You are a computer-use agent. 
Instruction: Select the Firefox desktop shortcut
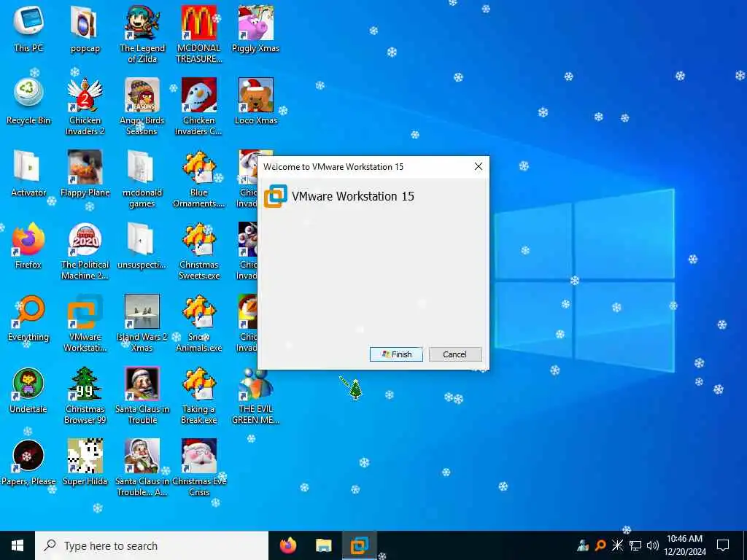(28, 246)
